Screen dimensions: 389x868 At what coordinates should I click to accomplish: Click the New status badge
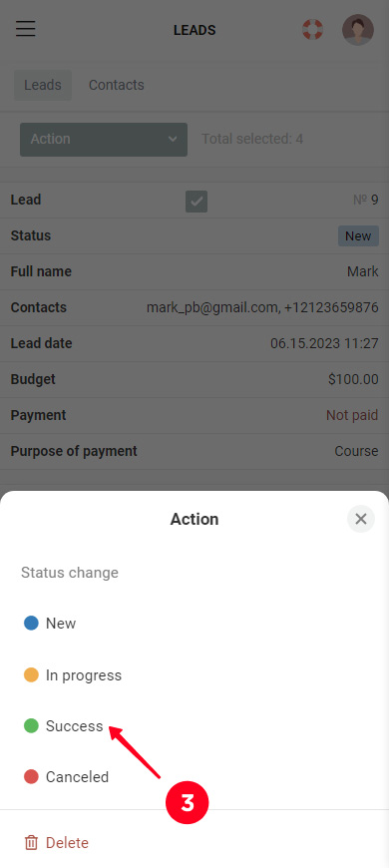click(358, 235)
